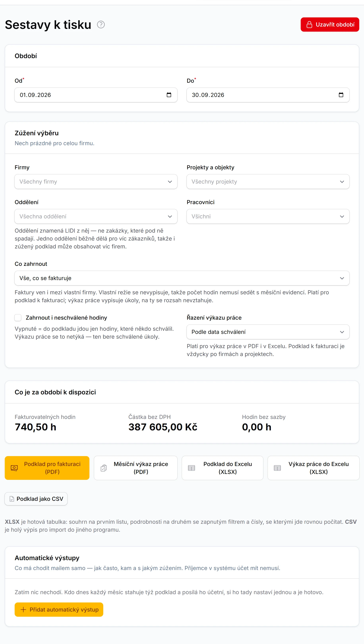364x644 pixels.
Task: Click the Období section heading
Action: 26,56
